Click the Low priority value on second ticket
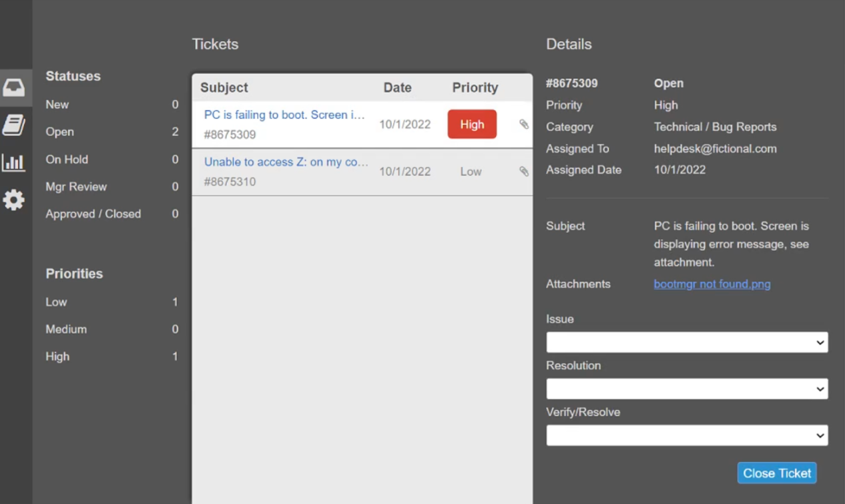The width and height of the screenshot is (845, 504). click(471, 172)
